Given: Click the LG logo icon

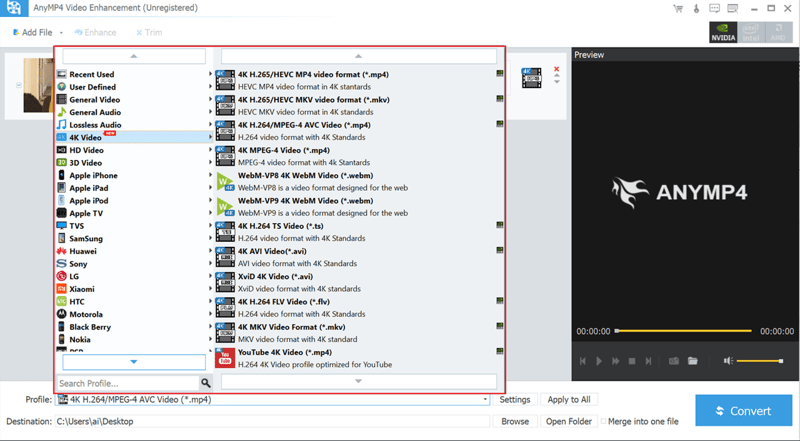Looking at the screenshot, I should (x=61, y=276).
